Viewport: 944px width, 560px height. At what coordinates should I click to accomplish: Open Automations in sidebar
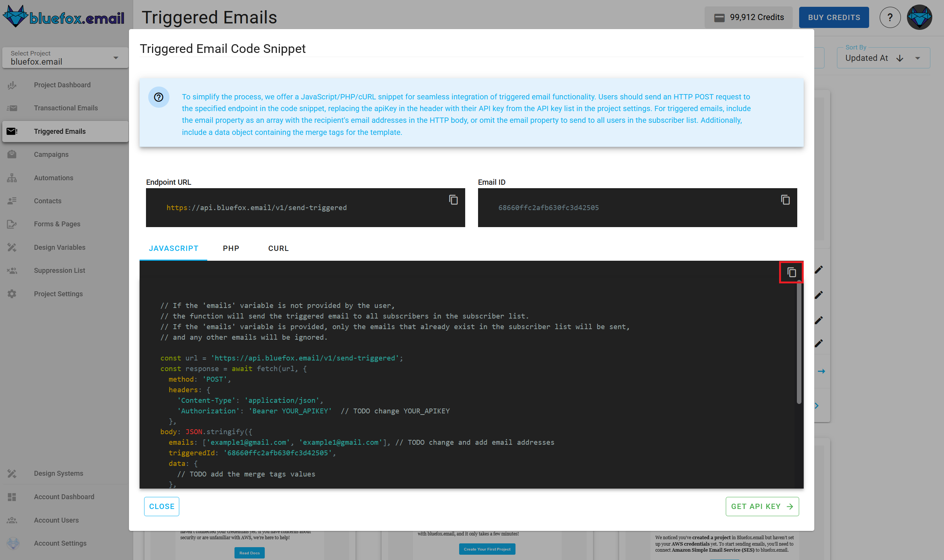(65, 178)
